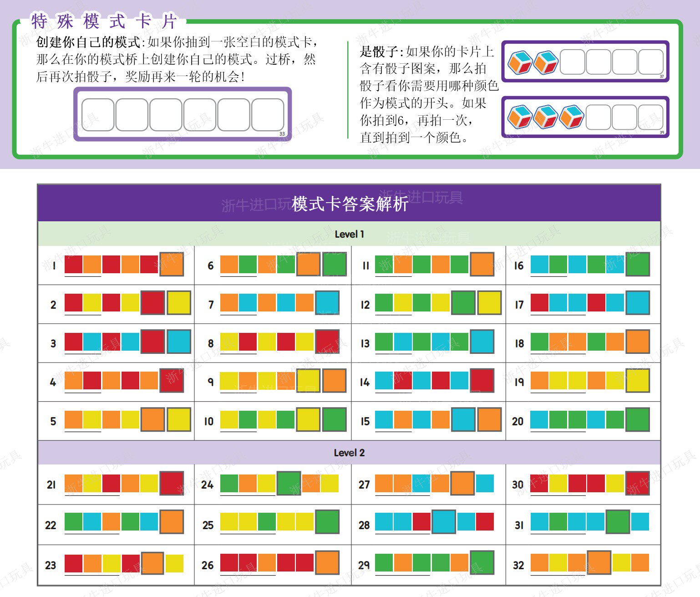The height and width of the screenshot is (597, 700).
Task: Pick the outlined orange square in row 26
Action: 327,562
